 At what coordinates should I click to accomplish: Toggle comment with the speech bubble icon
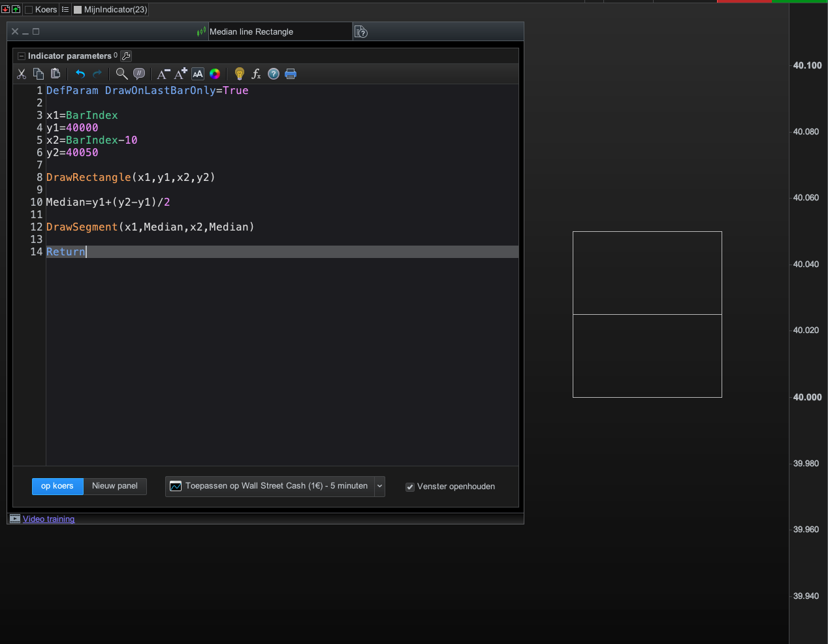(139, 74)
